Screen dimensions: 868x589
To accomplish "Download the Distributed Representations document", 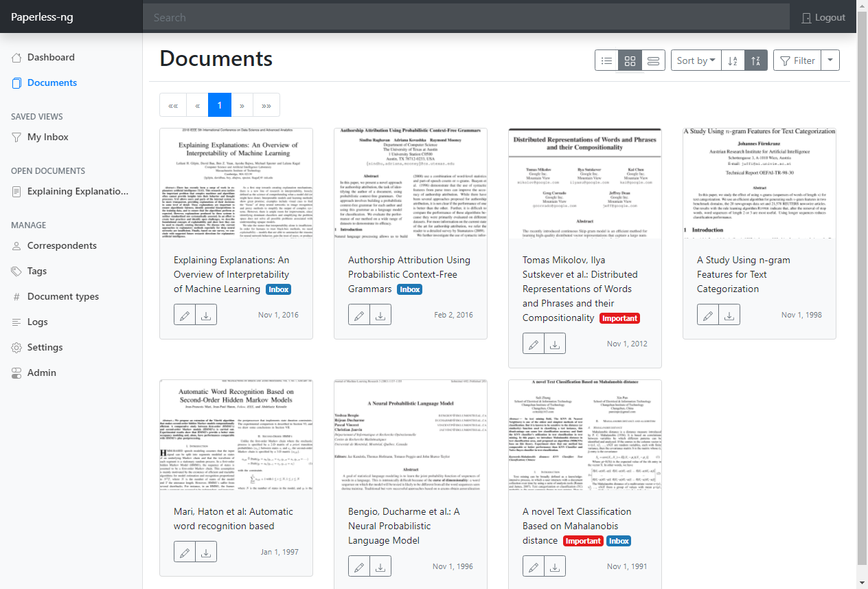I will pos(555,344).
